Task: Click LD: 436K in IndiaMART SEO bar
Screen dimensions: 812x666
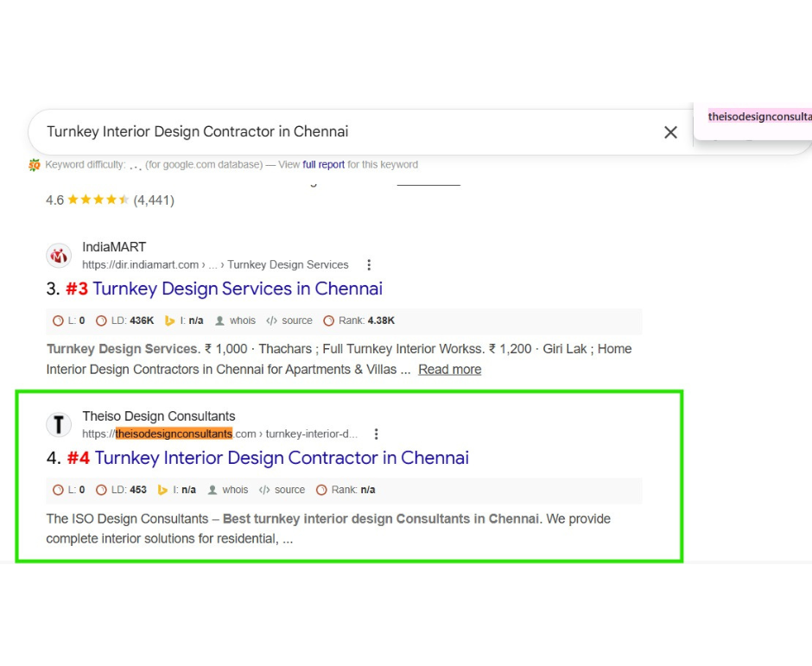Action: coord(124,321)
